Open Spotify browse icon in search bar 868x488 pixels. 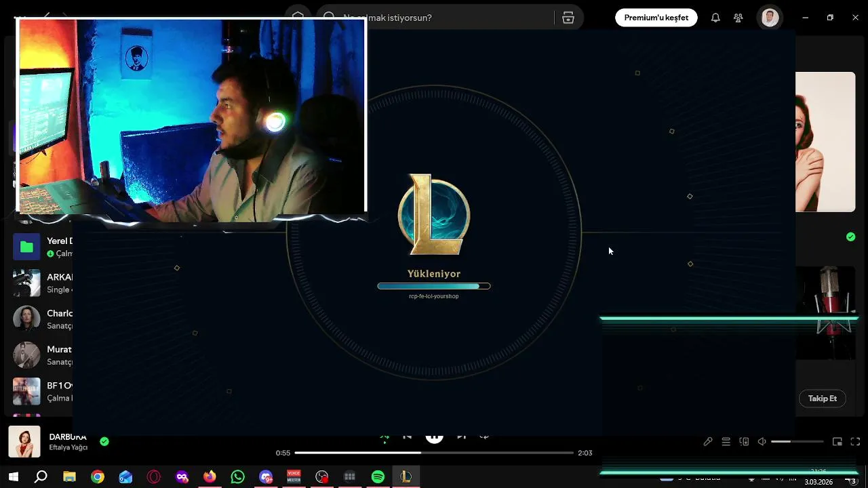pyautogui.click(x=568, y=18)
